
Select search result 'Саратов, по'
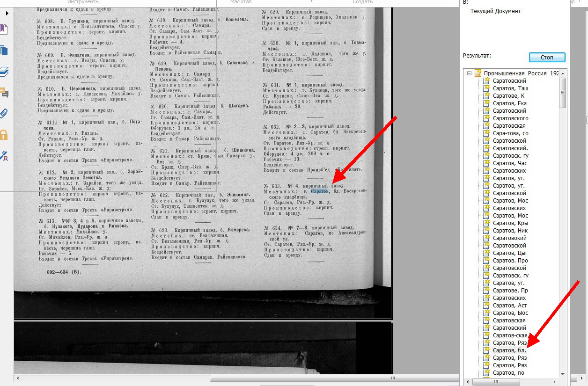[508, 373]
